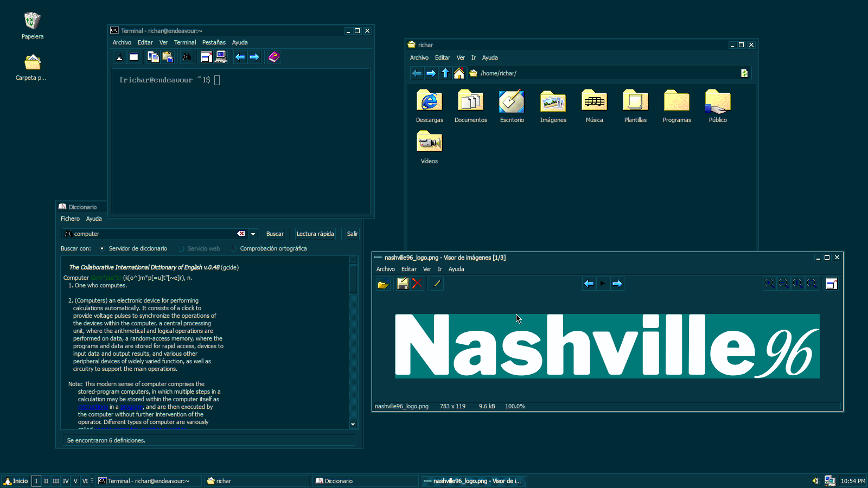Click the binoculars search icon in Terminal
This screenshot has height=488, width=868.
tap(187, 57)
